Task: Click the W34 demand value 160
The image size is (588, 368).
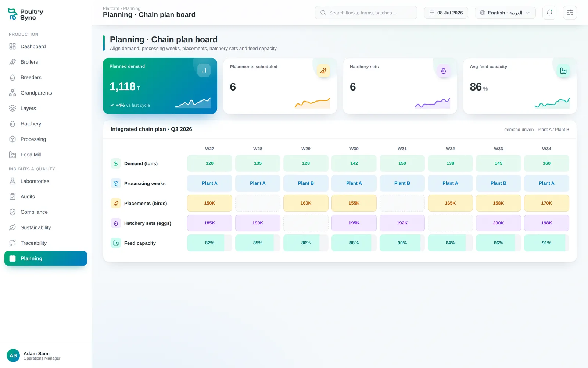Action: click(x=546, y=163)
